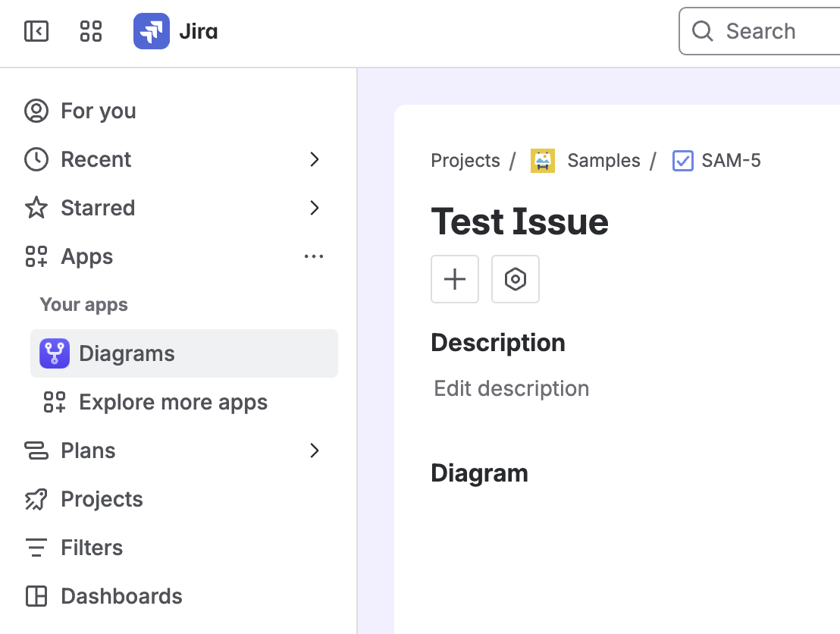Click the SAM-5 breadcrumb link
The height and width of the screenshot is (634, 840).
pyautogui.click(x=731, y=161)
